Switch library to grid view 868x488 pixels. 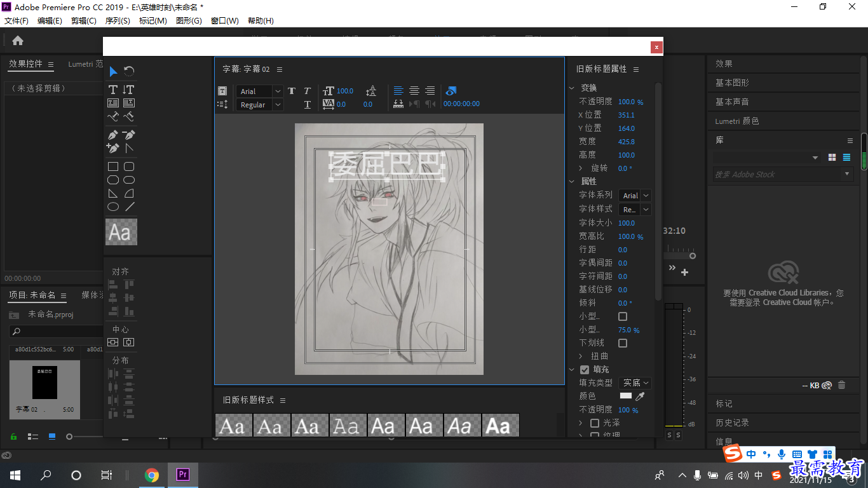pos(832,158)
